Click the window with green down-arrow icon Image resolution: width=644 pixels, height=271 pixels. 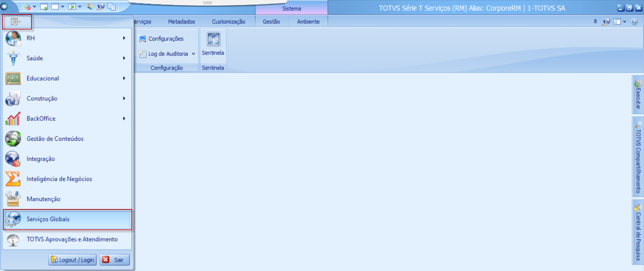click(x=44, y=7)
